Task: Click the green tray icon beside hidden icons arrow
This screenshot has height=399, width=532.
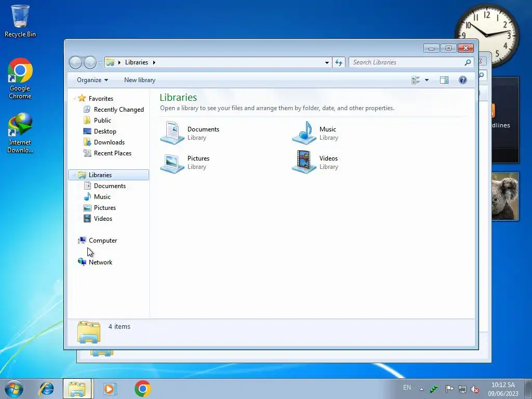Action: click(434, 389)
